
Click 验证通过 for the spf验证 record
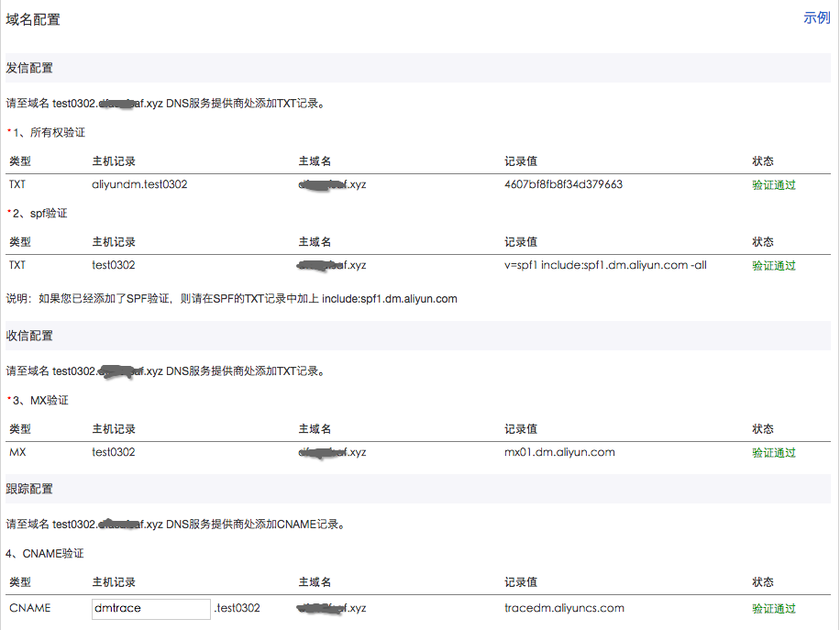point(774,265)
